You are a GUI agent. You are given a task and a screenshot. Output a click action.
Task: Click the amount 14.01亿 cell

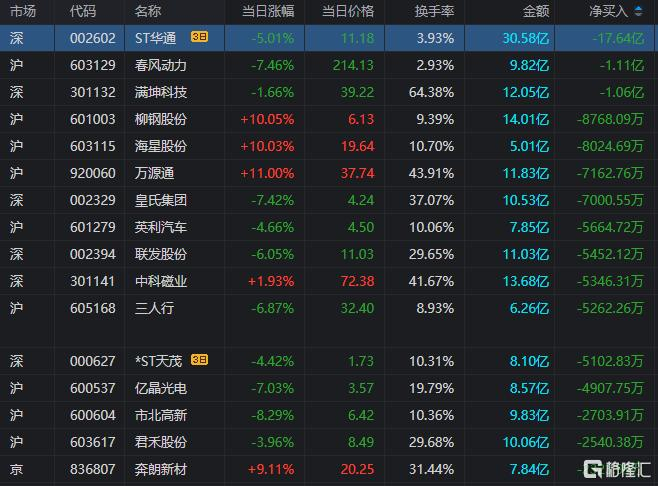tap(526, 119)
